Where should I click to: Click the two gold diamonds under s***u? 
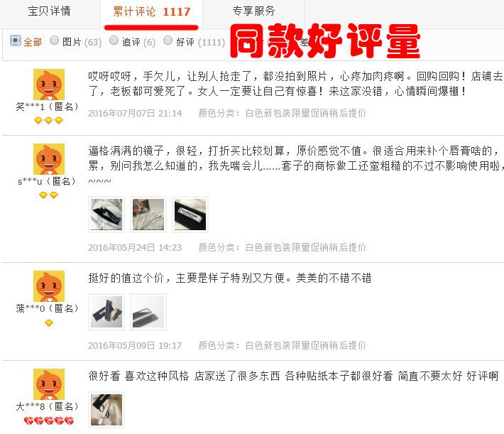[x=48, y=195]
